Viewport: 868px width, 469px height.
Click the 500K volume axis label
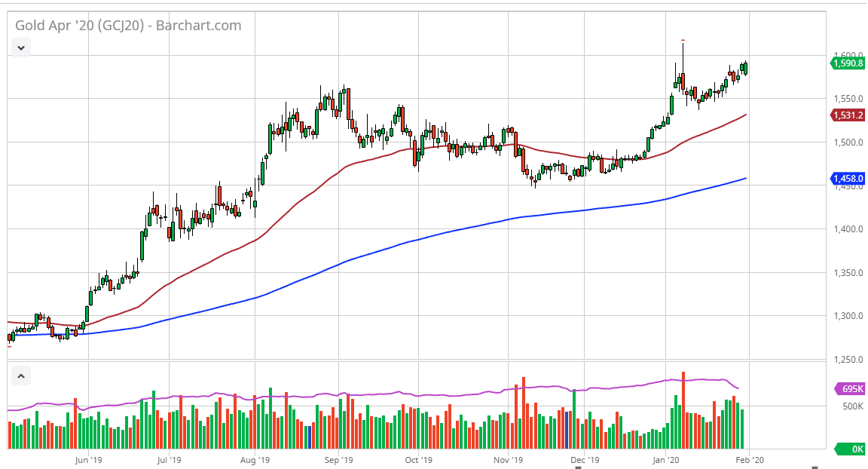(x=852, y=406)
